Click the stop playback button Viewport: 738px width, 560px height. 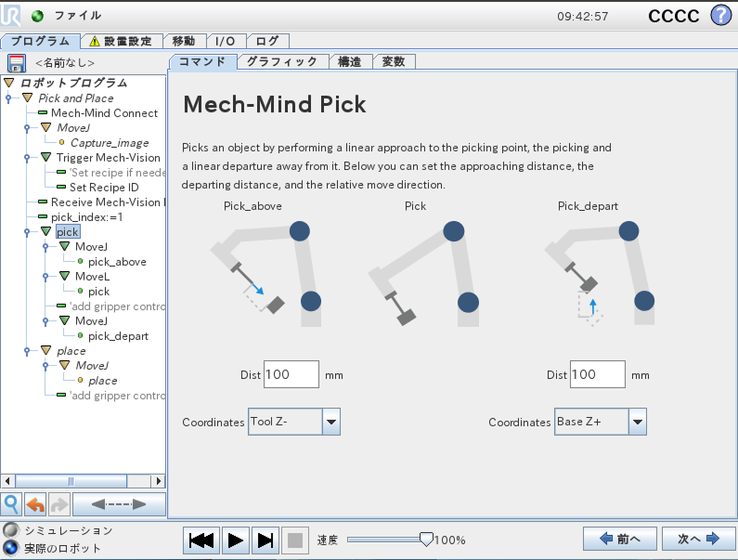click(295, 540)
